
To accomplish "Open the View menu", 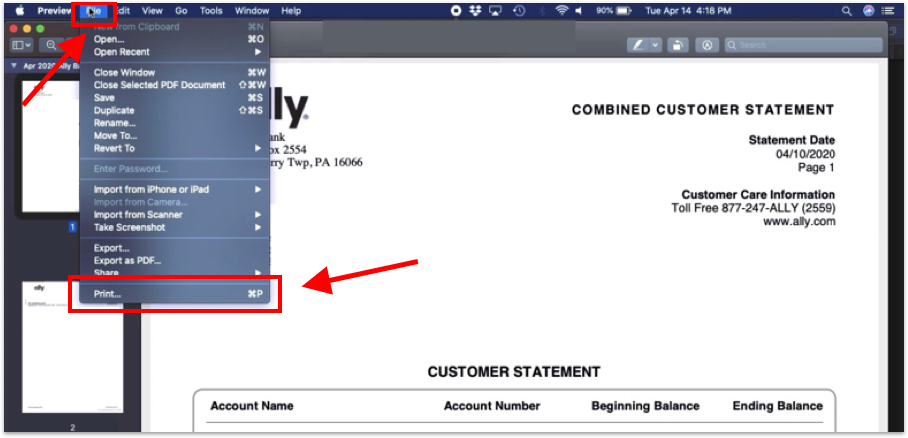I will point(152,10).
